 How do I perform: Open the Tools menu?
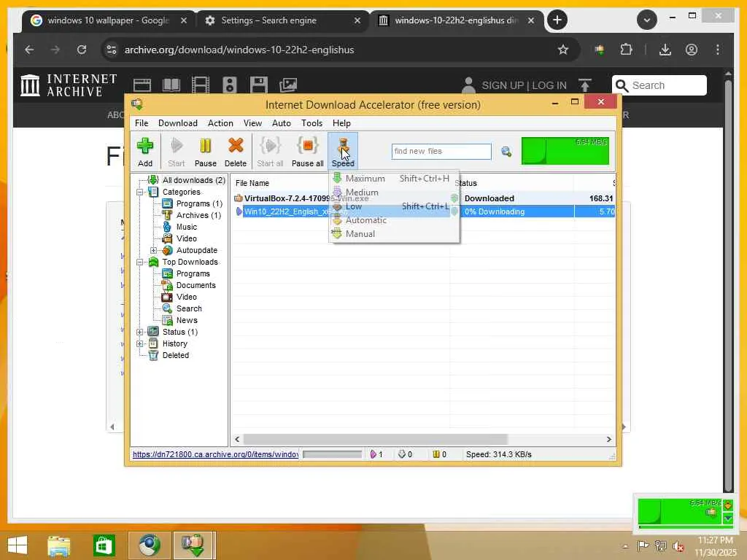tap(311, 122)
